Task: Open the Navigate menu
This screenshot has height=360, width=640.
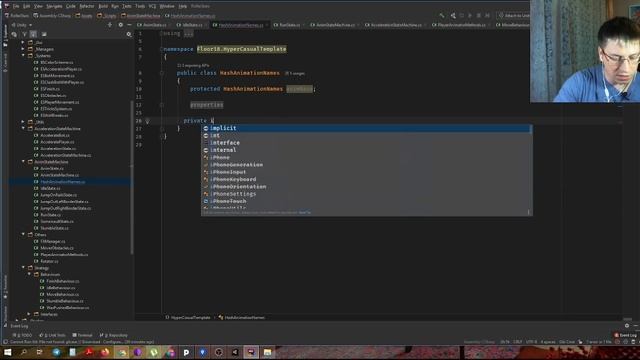Action: point(54,6)
